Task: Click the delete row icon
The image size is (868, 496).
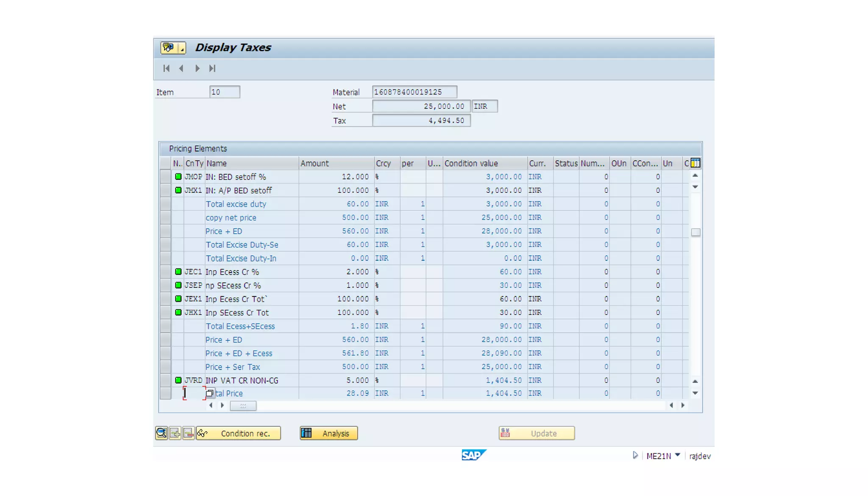Action: tap(189, 433)
